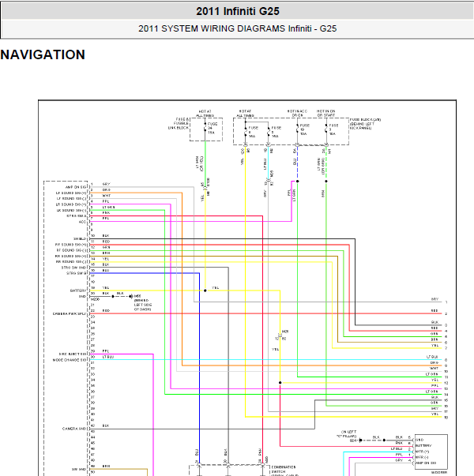
Task: Click the 'CAMERA GND' pin label
Action: [x=74, y=429]
